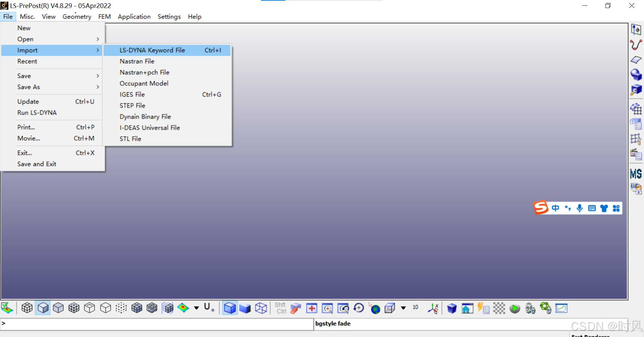Expand the Open submenu

tap(52, 39)
